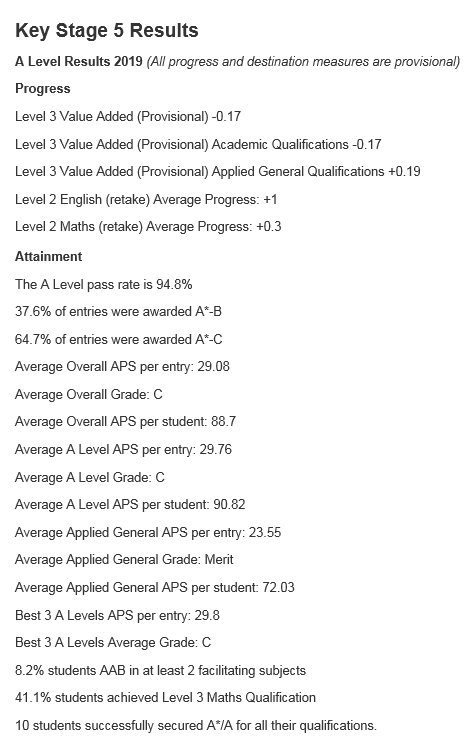Click the 37.6% entries awarded A*-B line
The height and width of the screenshot is (755, 471).
(x=118, y=312)
